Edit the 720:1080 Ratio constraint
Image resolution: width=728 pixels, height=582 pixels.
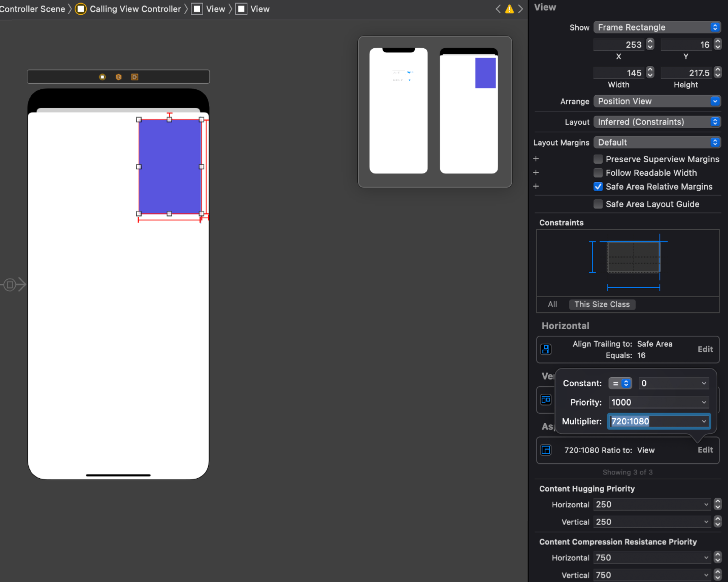point(705,450)
